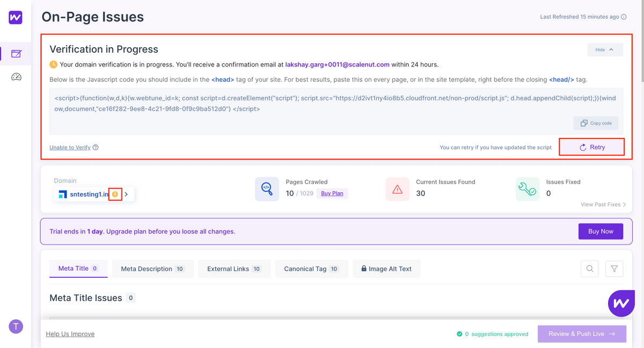Open the Buy Plan link

pos(332,193)
